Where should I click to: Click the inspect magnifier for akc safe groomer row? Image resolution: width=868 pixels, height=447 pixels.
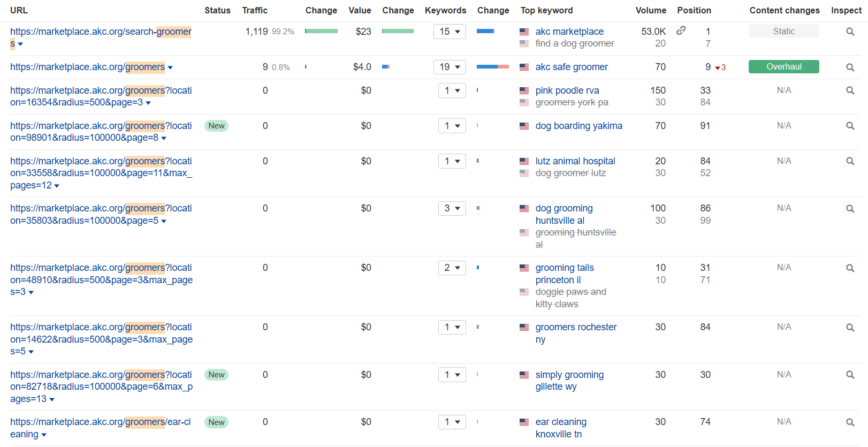(x=850, y=67)
